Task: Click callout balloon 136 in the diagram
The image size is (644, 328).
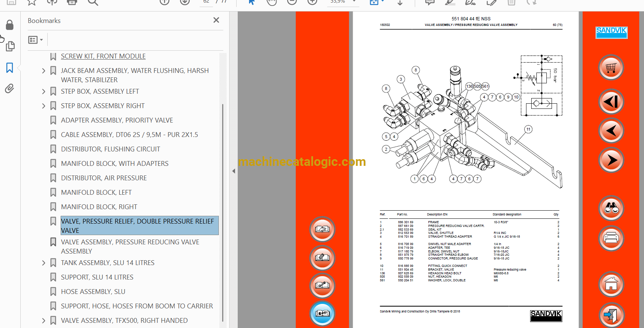Action: (470, 86)
